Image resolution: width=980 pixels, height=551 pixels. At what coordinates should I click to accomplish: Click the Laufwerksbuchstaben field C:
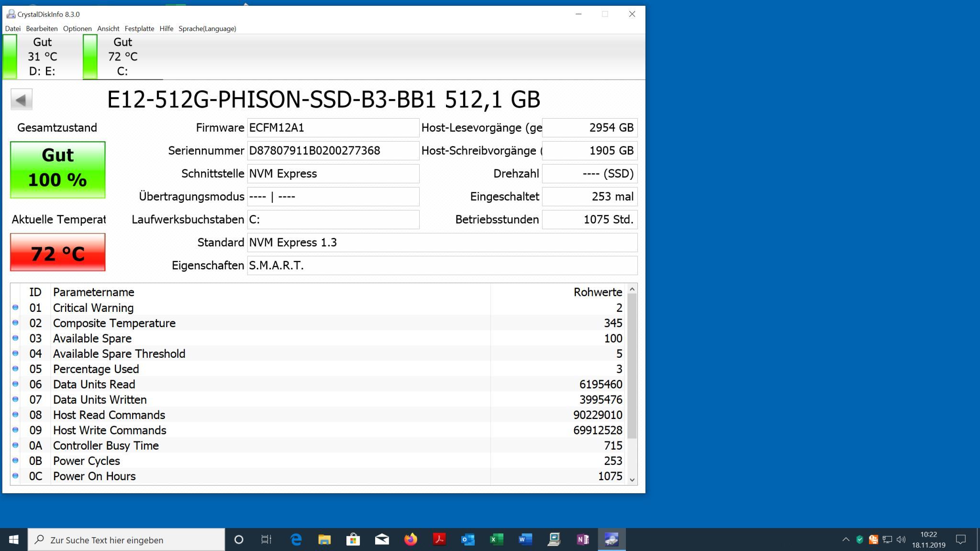[x=334, y=220]
